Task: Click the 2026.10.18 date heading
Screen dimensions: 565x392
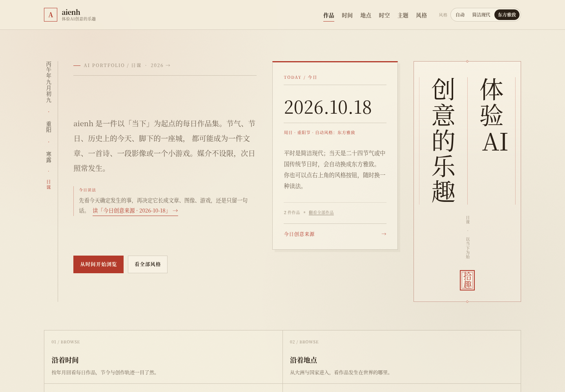Action: [328, 107]
